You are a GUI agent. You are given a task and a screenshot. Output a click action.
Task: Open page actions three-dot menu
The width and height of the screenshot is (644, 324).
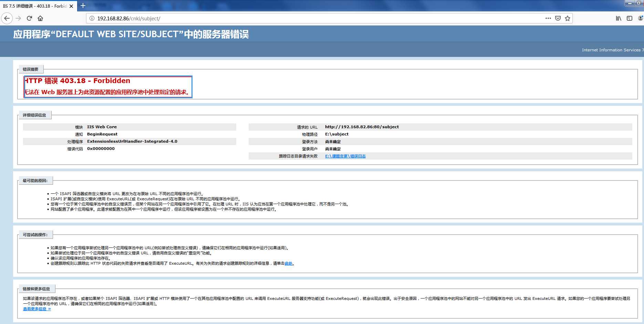click(548, 18)
